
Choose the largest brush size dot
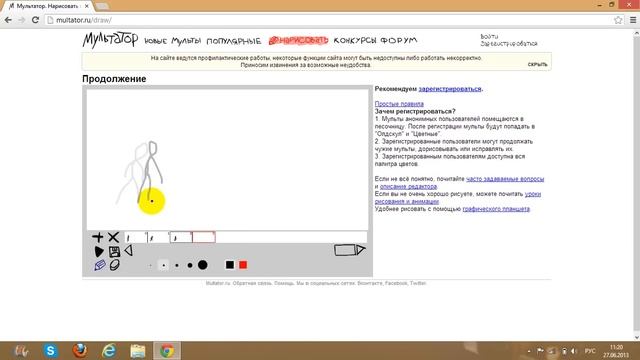202,265
